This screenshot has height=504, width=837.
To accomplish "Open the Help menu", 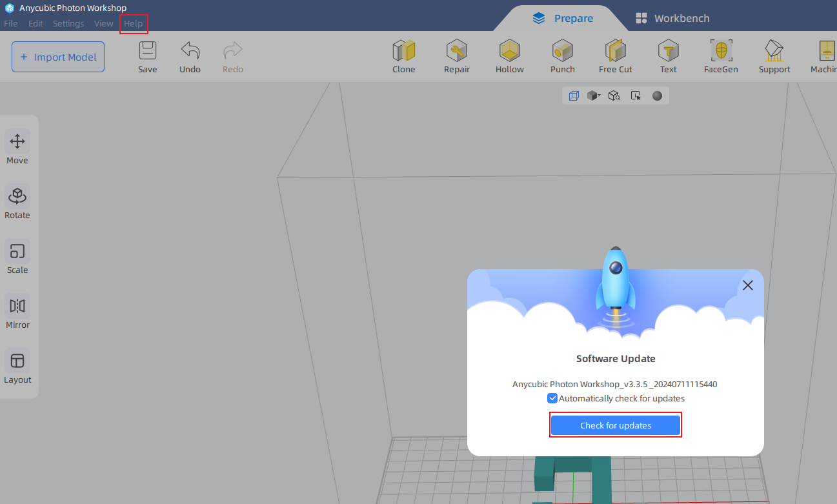I will [x=134, y=23].
